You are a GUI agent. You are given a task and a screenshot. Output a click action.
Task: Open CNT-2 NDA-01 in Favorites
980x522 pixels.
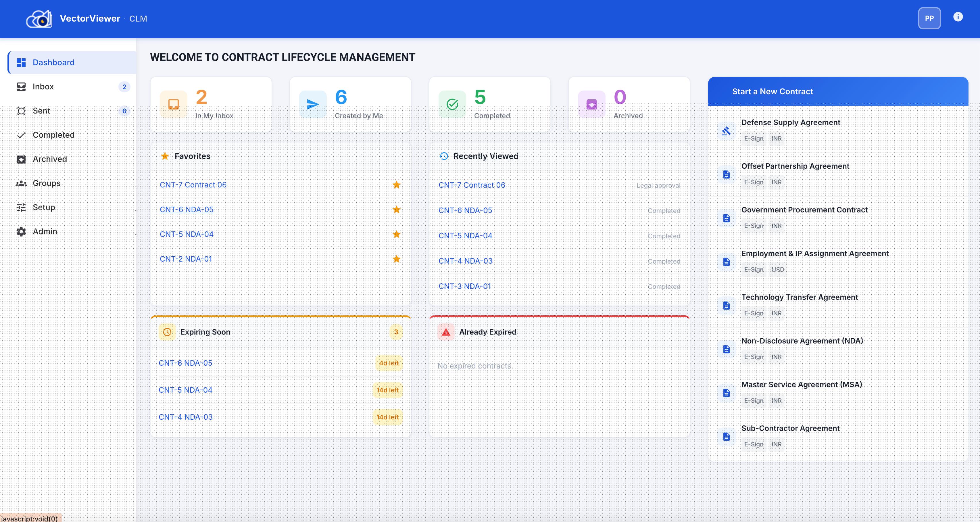[186, 259]
